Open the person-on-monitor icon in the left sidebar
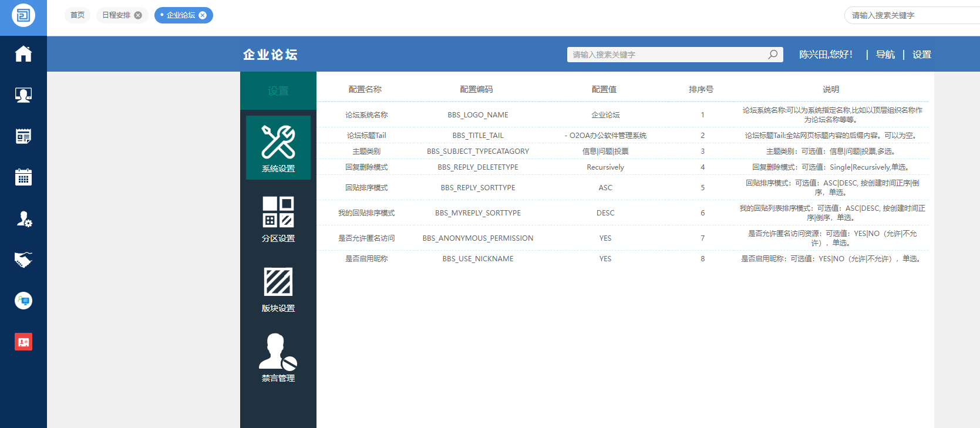Viewport: 980px width, 428px height. [23, 95]
